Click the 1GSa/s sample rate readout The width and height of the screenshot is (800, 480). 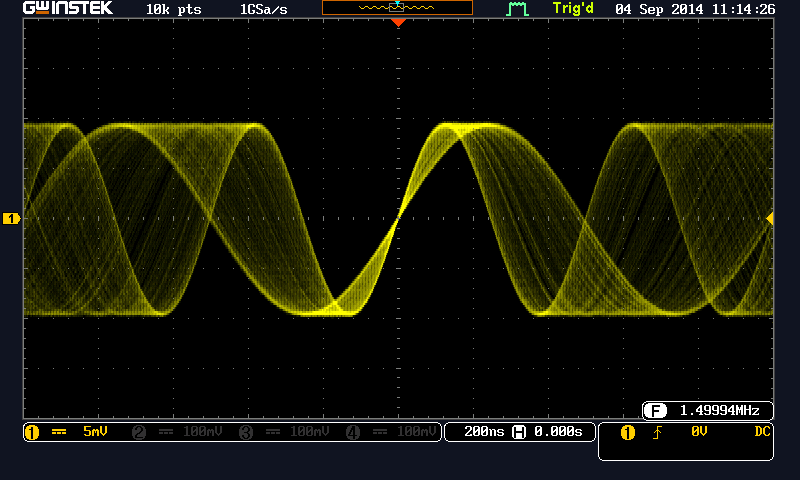(x=266, y=9)
